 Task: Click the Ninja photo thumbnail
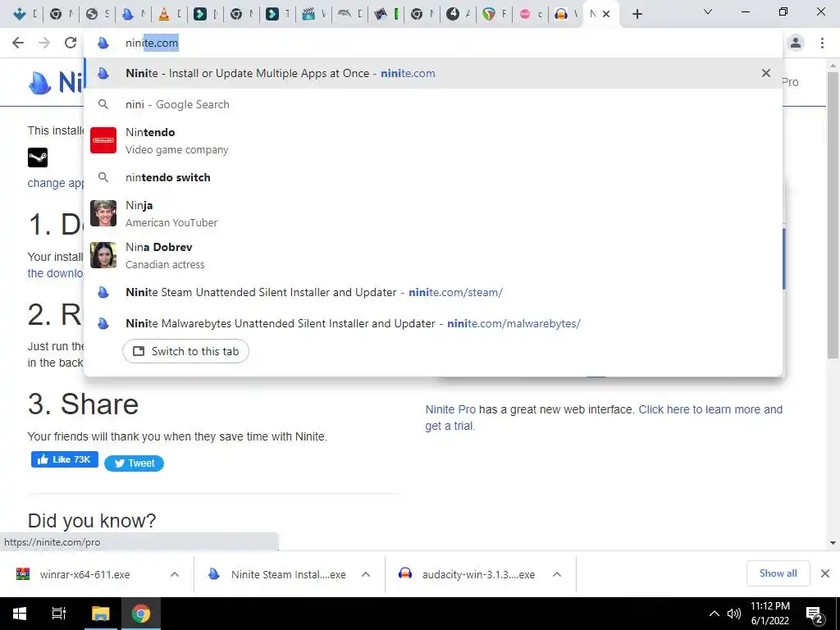coord(103,213)
